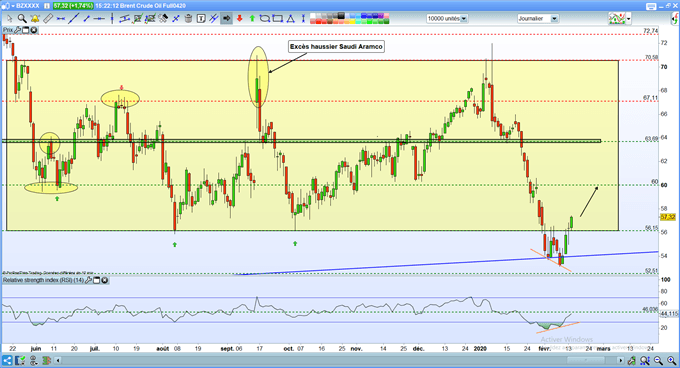Select the horizontal ray line tool
The image size is (680, 368).
pos(99,19)
